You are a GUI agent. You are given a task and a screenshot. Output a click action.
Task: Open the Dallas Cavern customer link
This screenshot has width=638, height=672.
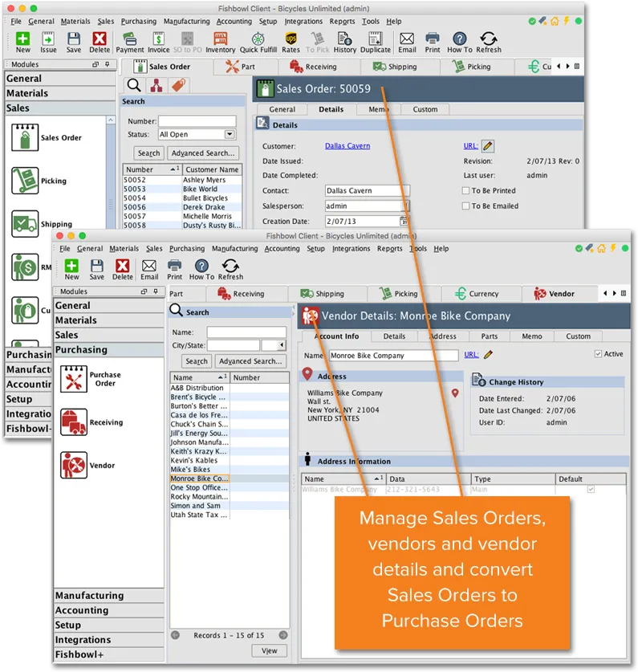347,146
